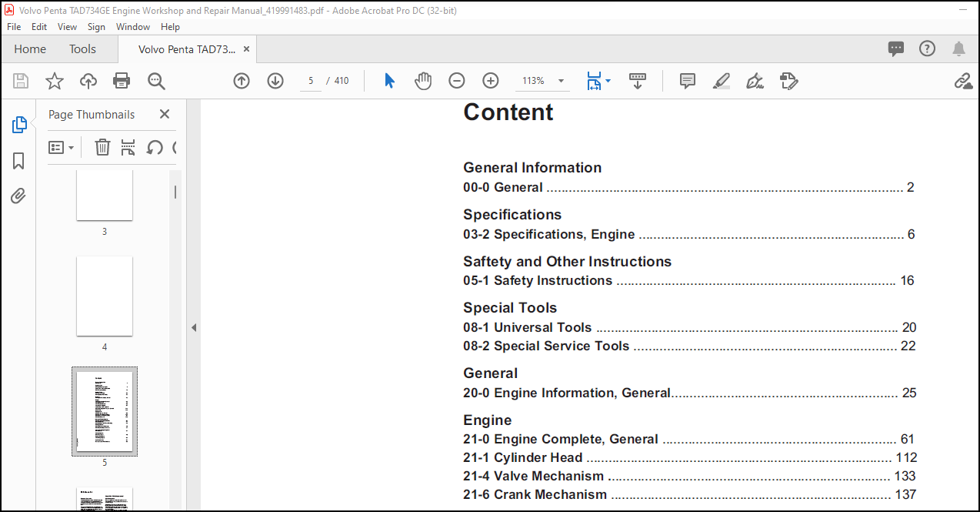Open the thumbnail options dropdown menu
This screenshot has height=512, width=980.
62,147
